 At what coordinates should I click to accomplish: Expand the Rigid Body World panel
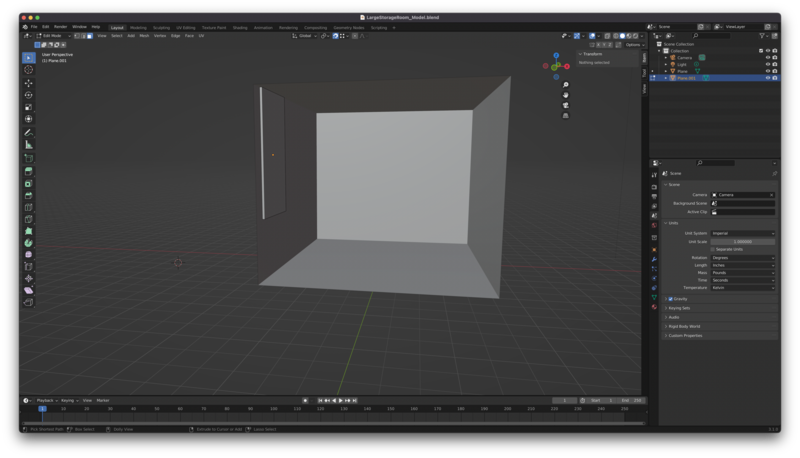tap(686, 326)
